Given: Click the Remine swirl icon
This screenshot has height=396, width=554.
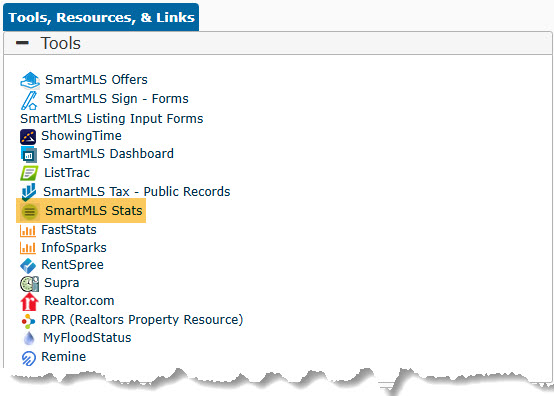Looking at the screenshot, I should pos(29,358).
